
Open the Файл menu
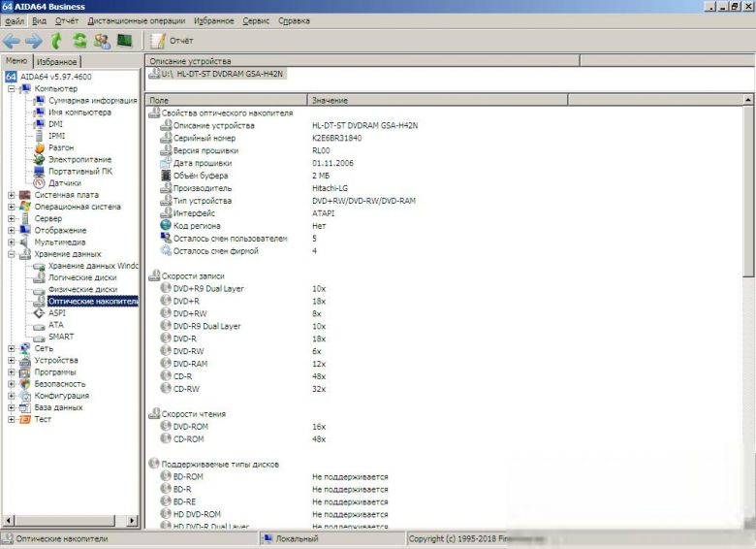(x=15, y=20)
